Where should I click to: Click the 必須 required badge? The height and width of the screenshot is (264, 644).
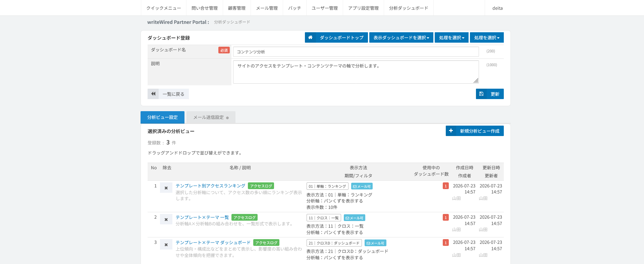click(224, 50)
